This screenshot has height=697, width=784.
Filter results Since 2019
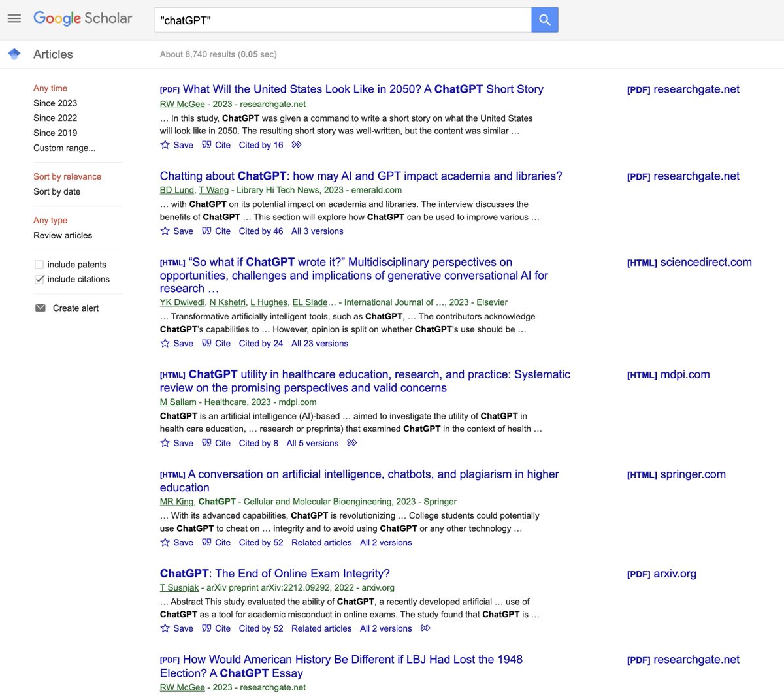click(x=56, y=133)
